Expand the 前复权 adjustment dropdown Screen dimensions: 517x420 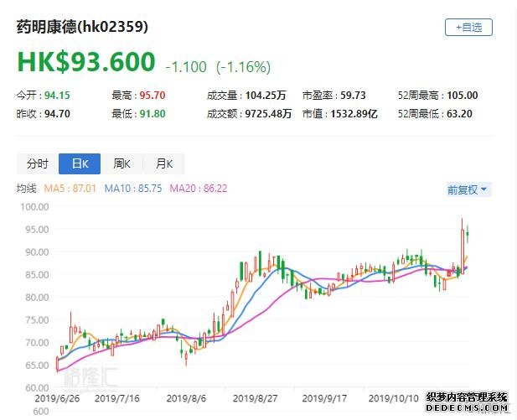click(468, 189)
